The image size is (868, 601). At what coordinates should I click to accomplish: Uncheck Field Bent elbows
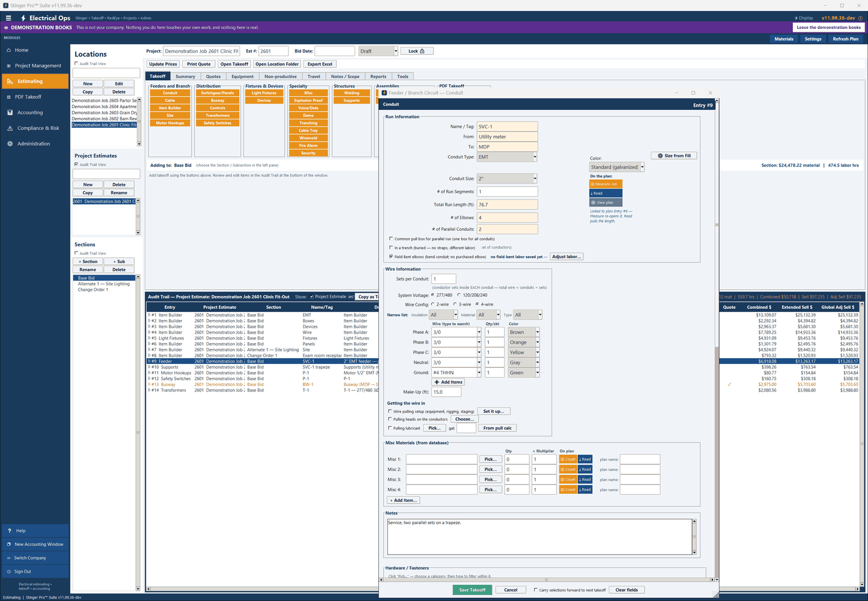point(392,256)
